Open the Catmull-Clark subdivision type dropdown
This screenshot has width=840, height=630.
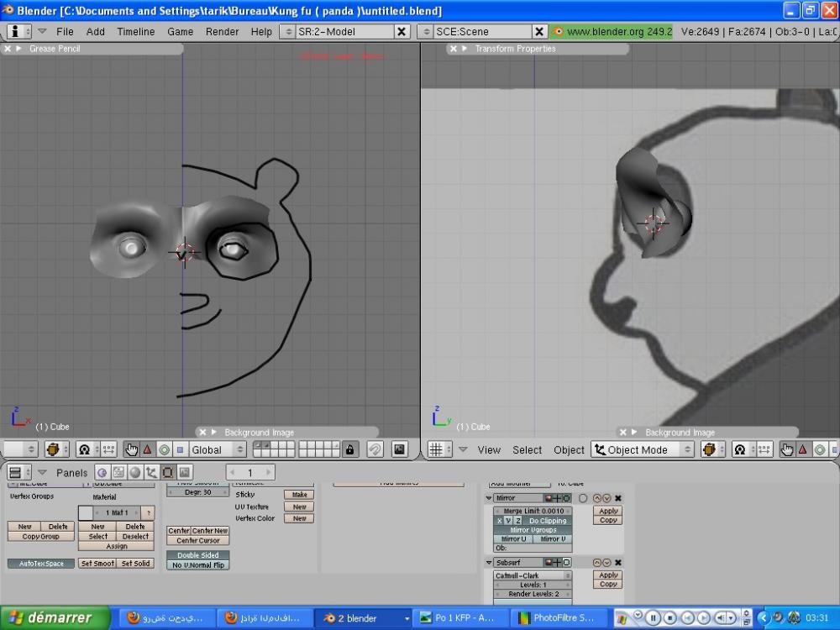coord(533,575)
